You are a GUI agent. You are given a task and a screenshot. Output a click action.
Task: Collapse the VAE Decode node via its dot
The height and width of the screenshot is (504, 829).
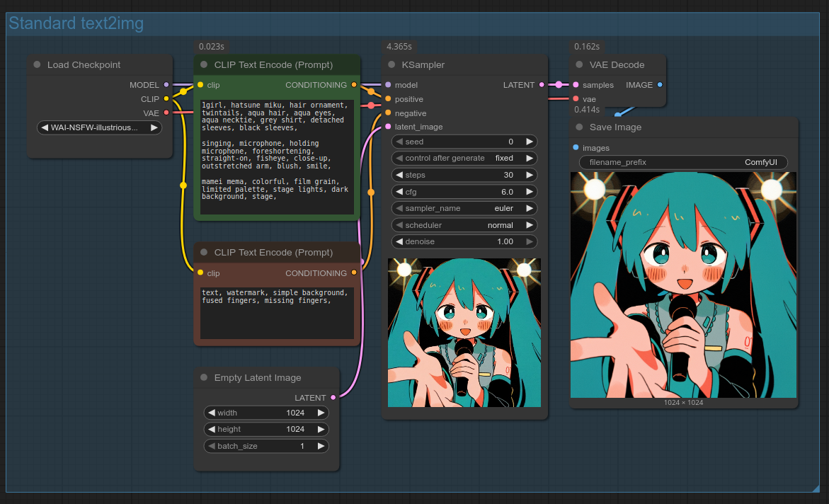point(579,64)
